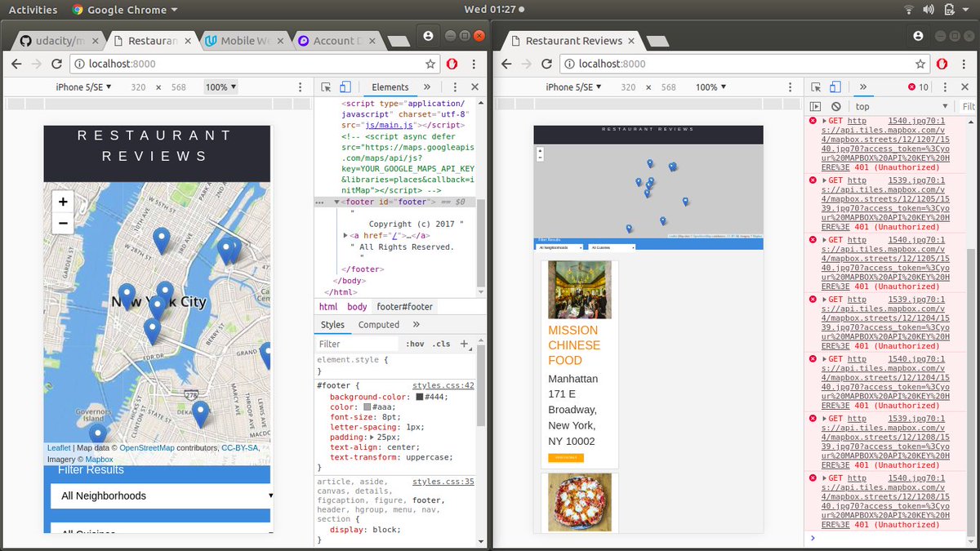The image size is (980, 551).
Task: Reload the page in the left Chrome window
Action: 56,64
